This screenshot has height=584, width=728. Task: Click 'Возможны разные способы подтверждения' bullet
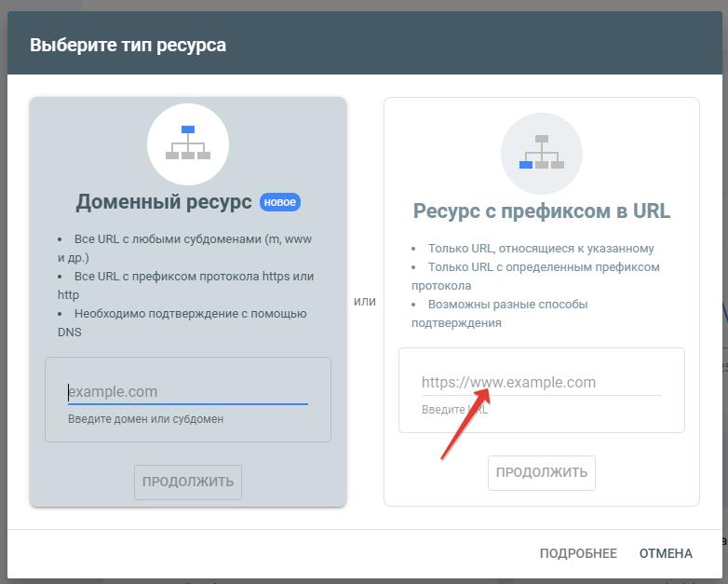point(500,314)
